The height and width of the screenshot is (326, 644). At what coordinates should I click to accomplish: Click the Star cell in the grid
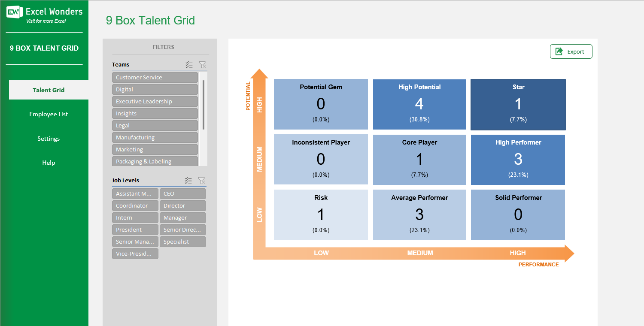click(518, 104)
